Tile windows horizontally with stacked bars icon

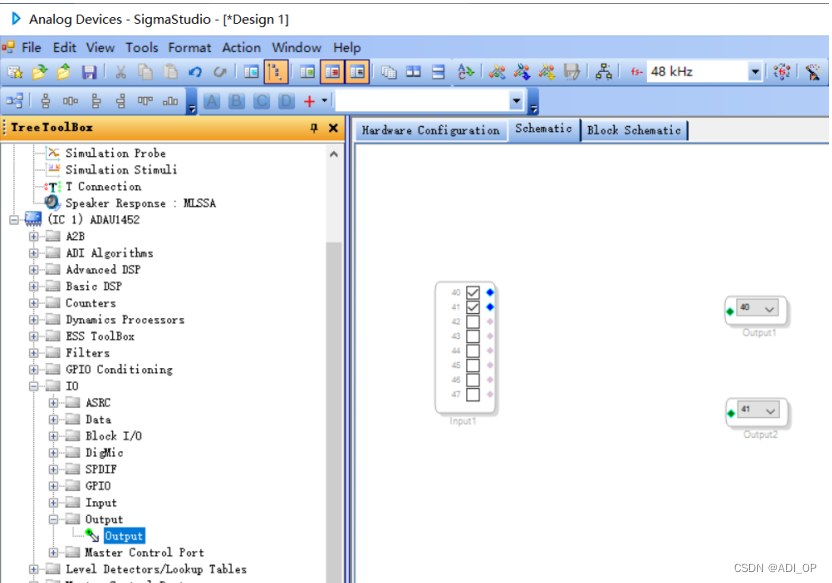tap(438, 72)
